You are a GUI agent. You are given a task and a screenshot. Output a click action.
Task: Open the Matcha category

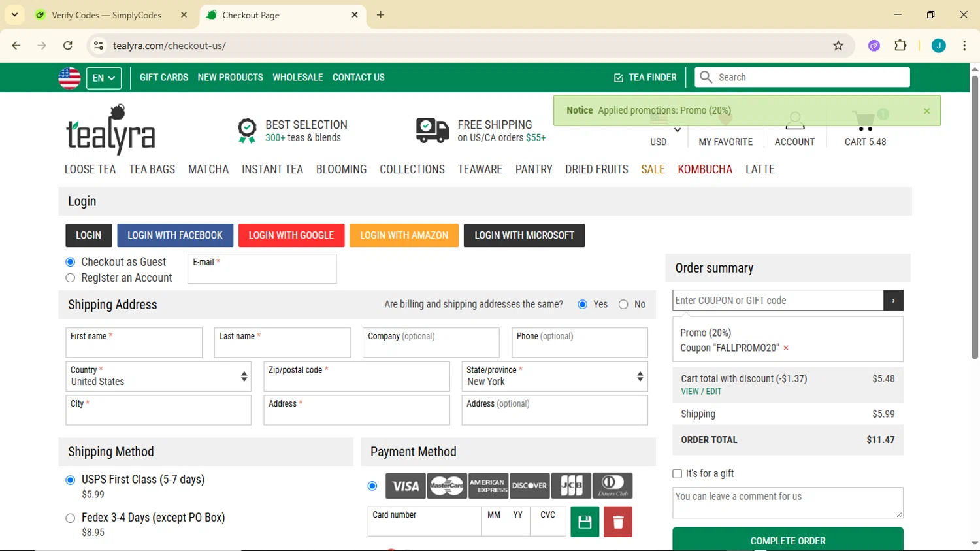point(208,169)
